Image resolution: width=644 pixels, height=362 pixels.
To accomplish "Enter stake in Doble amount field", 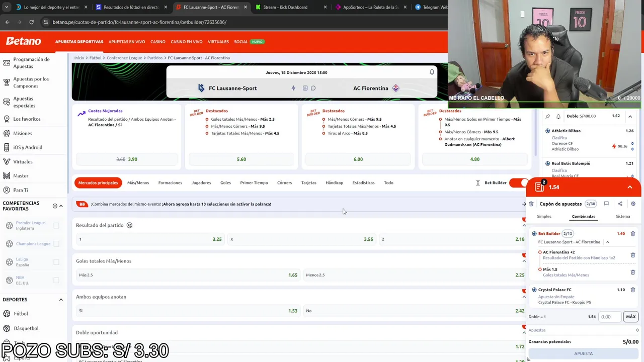I will (610, 317).
